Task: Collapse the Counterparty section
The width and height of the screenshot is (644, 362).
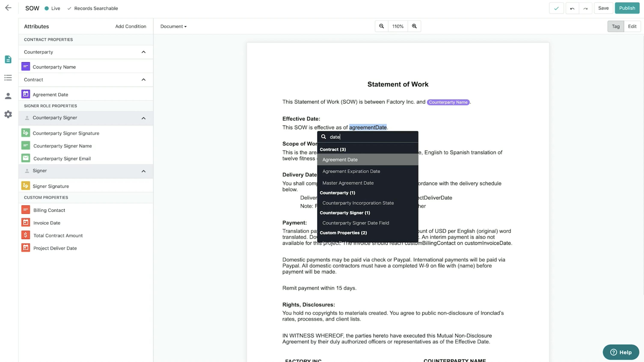Action: tap(144, 52)
